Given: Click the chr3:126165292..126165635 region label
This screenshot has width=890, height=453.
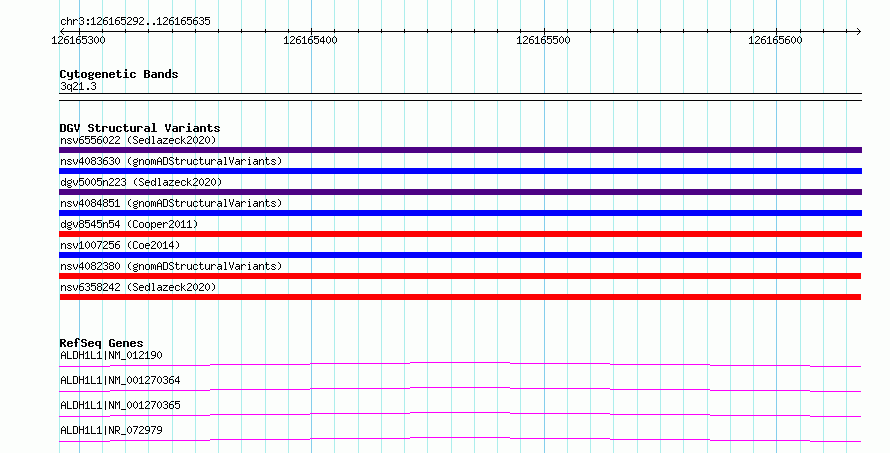Looking at the screenshot, I should pyautogui.click(x=135, y=21).
